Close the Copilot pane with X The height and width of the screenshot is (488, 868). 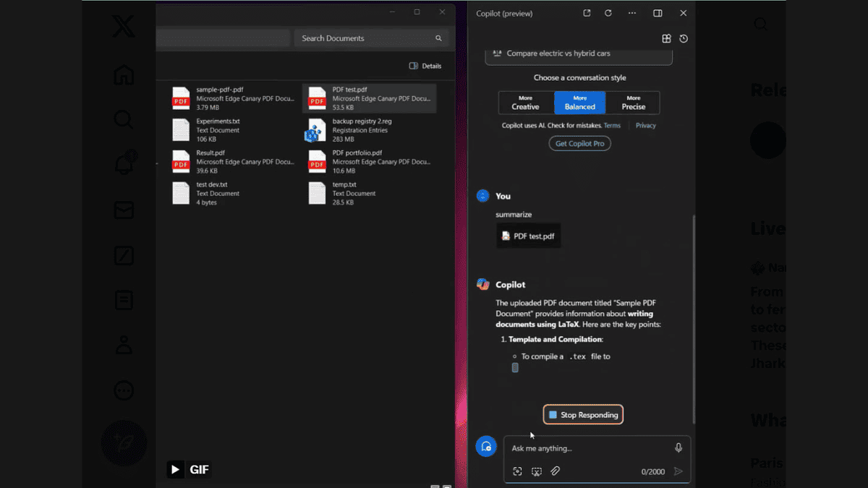click(x=684, y=13)
